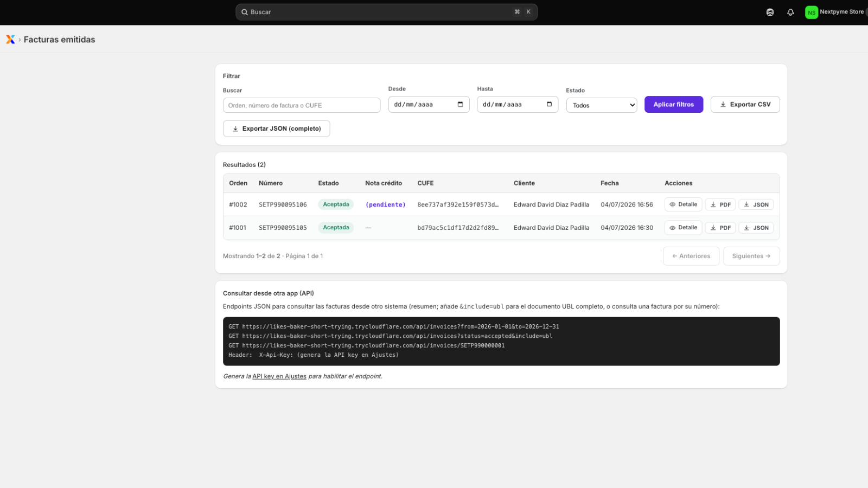This screenshot has width=868, height=488.
Task: Open the API key en Ajustes link
Action: 279,376
